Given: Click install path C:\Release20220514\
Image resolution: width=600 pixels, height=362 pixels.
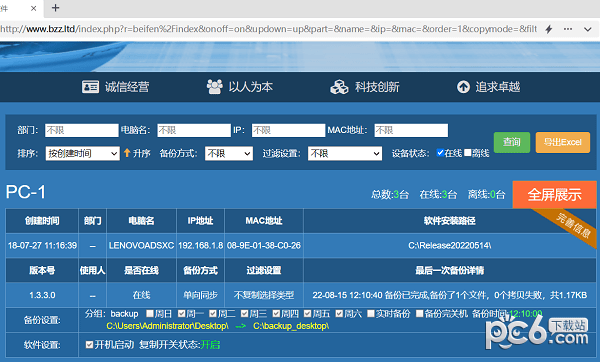Looking at the screenshot, I should click(450, 245).
